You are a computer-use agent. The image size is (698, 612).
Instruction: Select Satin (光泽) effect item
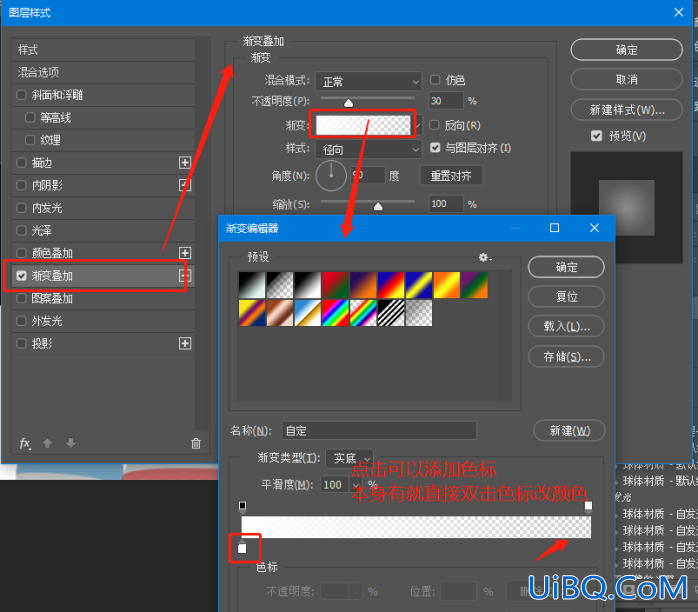[x=103, y=231]
